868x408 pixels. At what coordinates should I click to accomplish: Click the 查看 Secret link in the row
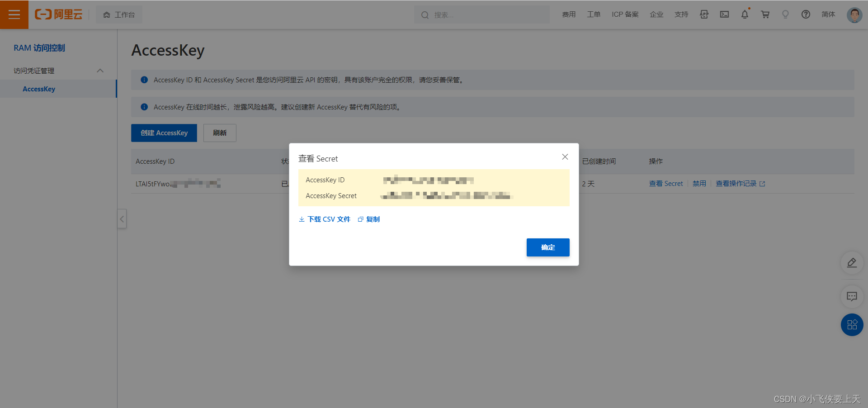[666, 184]
